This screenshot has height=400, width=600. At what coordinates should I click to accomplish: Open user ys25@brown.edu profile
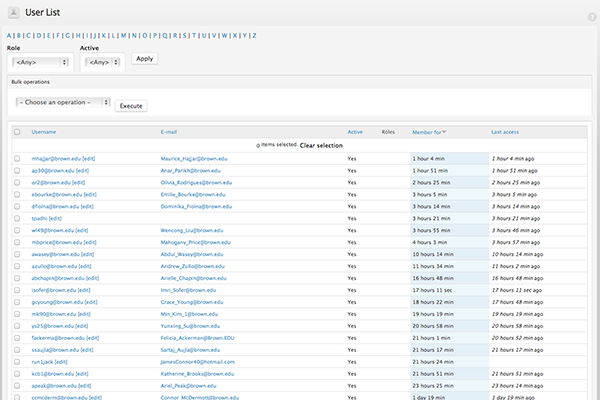click(53, 326)
